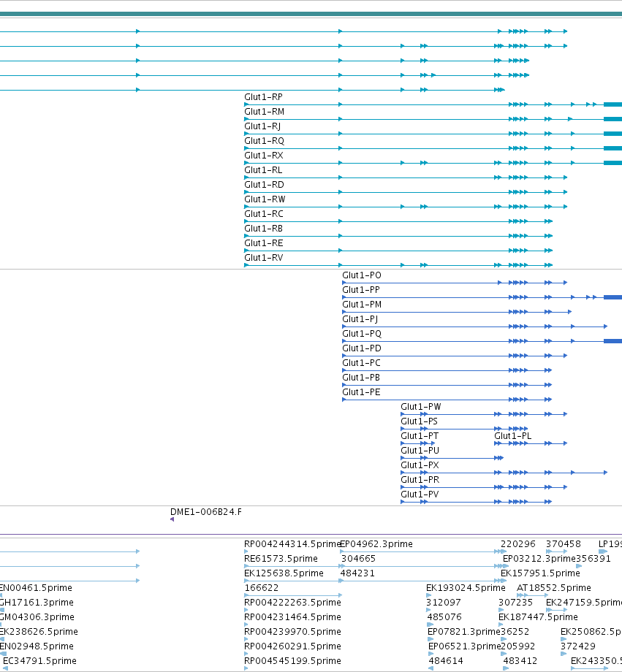
Task: Select the RP004239970.5prime label
Action: [292, 631]
